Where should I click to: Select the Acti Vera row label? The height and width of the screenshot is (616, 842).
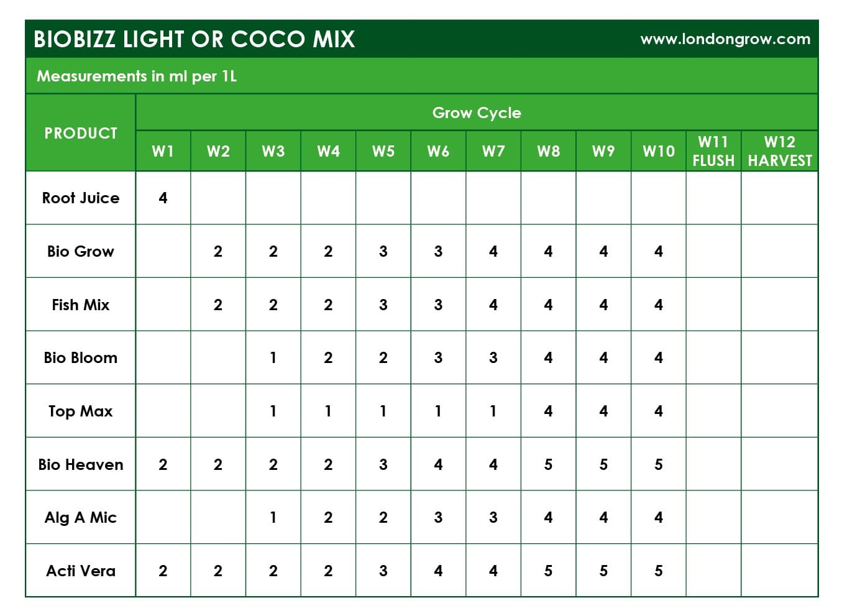coord(81,571)
